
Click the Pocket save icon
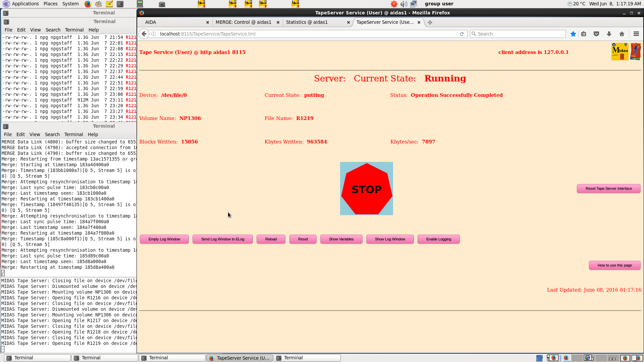point(596,34)
